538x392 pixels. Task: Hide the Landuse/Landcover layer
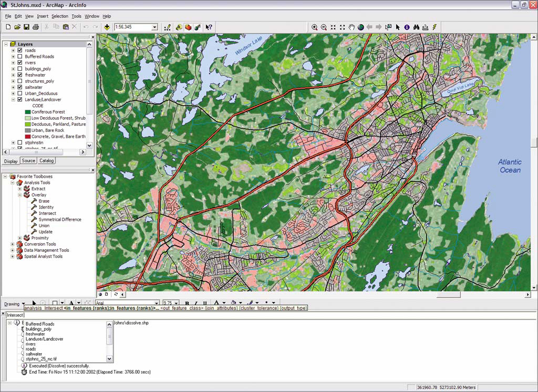(20, 99)
